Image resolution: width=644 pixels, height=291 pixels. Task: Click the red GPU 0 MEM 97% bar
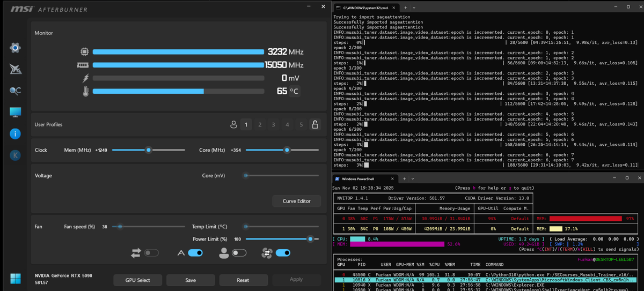pos(586,219)
